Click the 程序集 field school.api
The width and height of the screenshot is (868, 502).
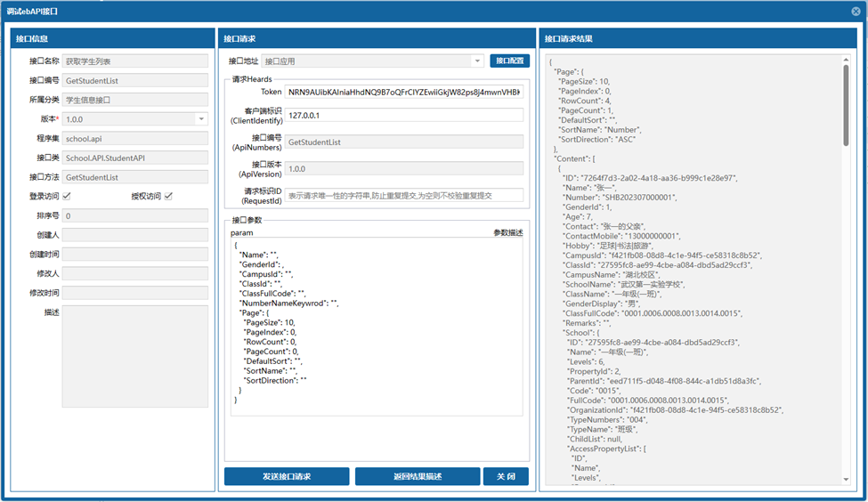pos(135,138)
